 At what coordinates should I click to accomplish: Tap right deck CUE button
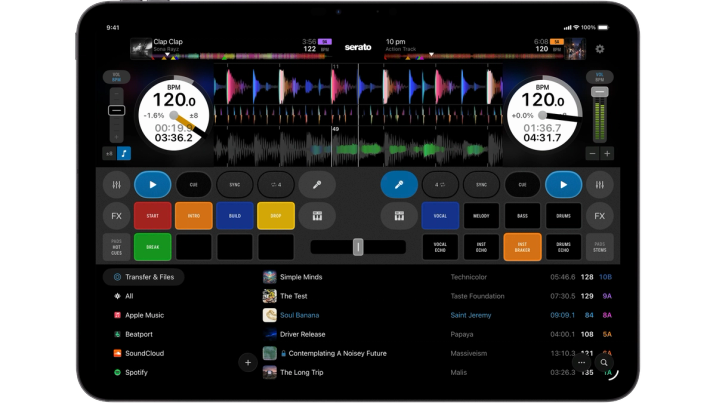pyautogui.click(x=522, y=184)
